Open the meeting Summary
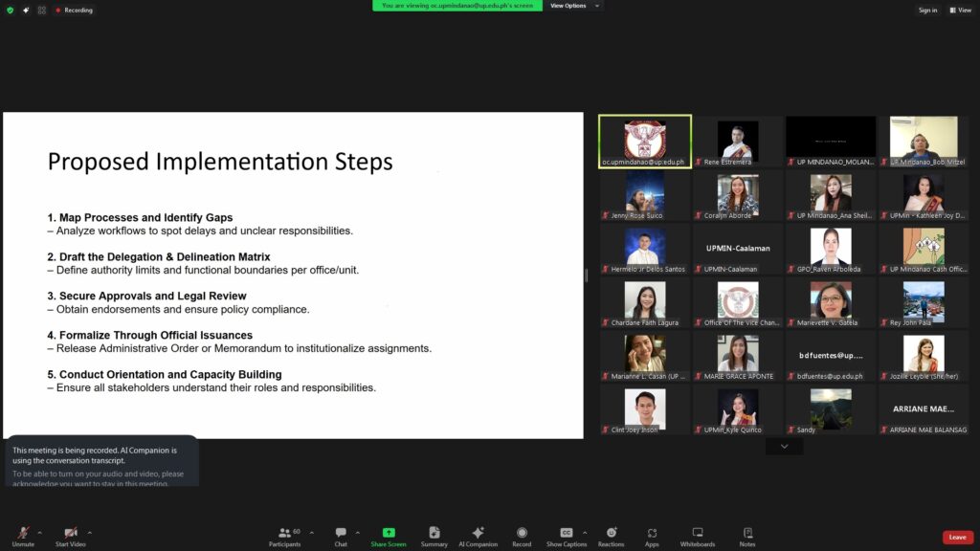This screenshot has height=551, width=980. tap(434, 535)
